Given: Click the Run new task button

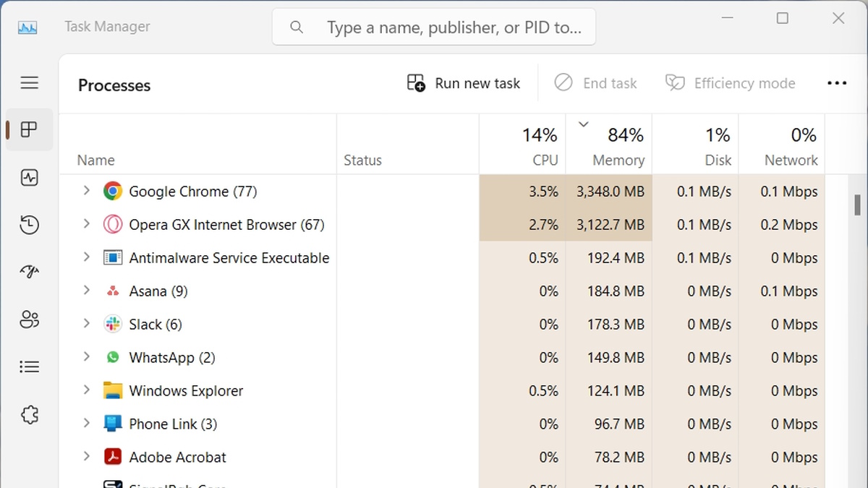Looking at the screenshot, I should point(464,83).
